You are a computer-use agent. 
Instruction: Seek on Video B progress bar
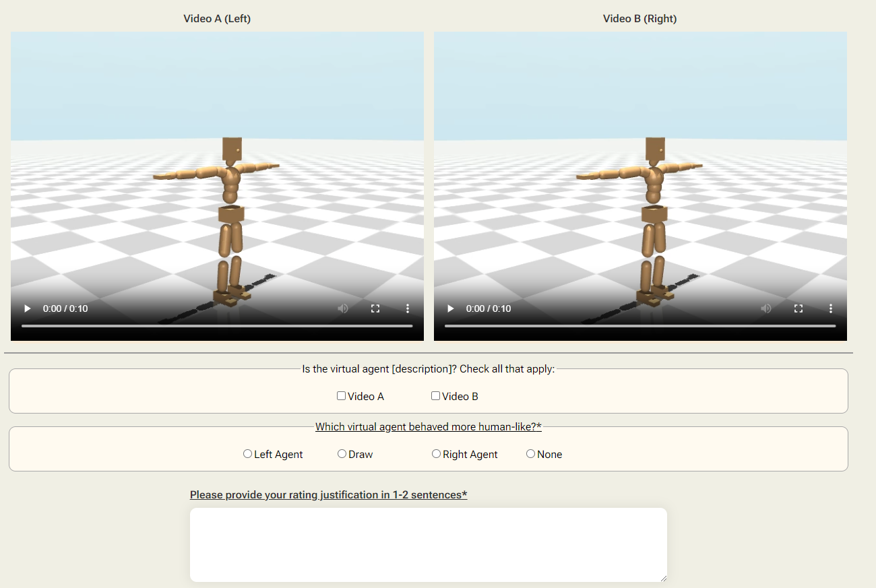(x=640, y=326)
